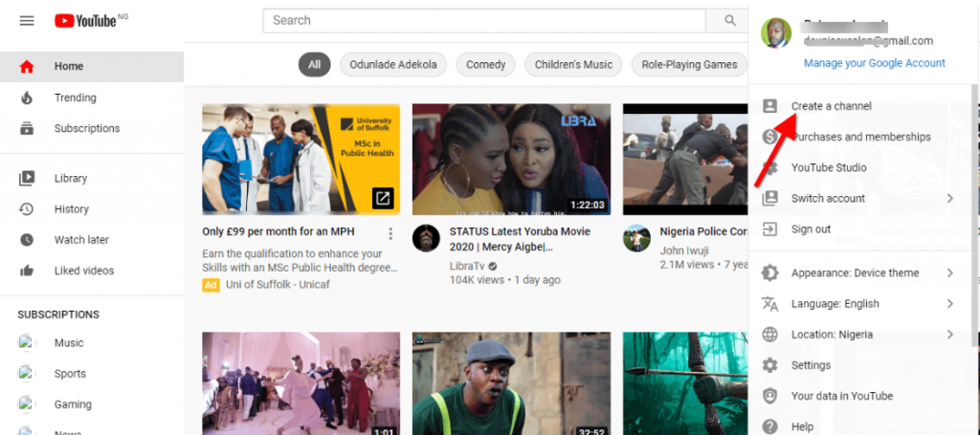
Task: Click Uni of Suffolk - Unicaf advertiser name
Action: tap(278, 285)
